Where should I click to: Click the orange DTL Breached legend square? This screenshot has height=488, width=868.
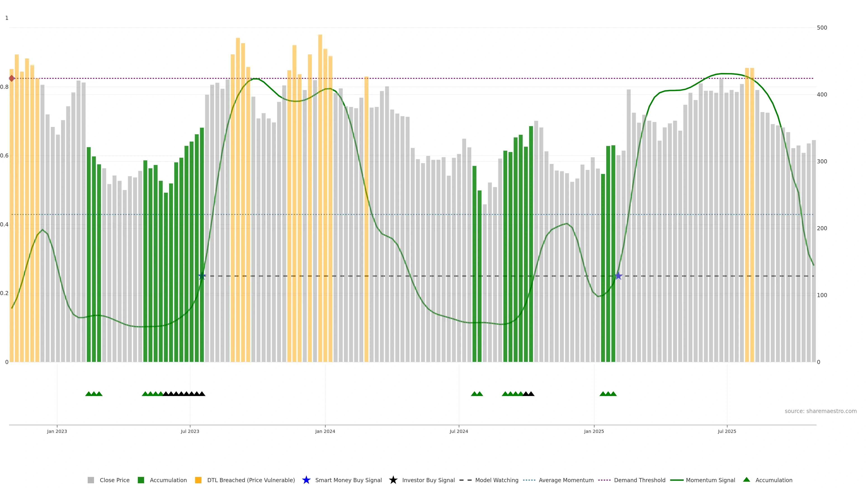pyautogui.click(x=198, y=480)
